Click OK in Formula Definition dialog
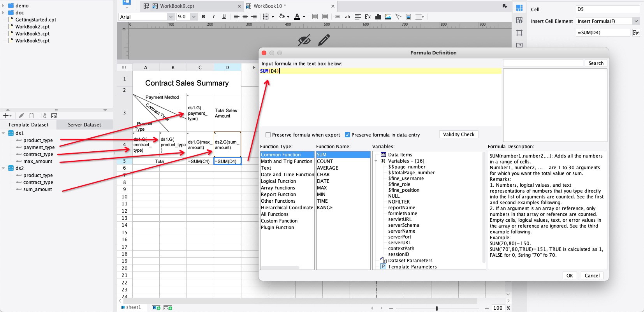644x312 pixels. point(569,275)
